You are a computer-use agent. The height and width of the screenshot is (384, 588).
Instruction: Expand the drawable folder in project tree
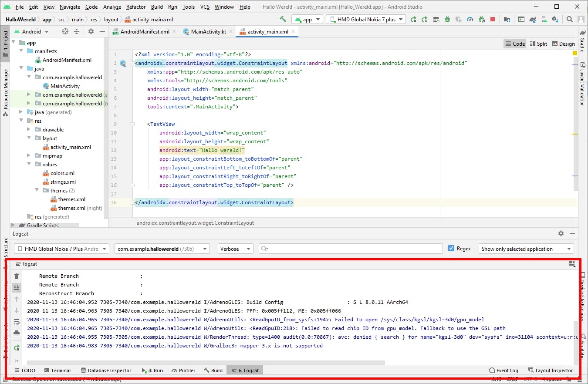29,130
